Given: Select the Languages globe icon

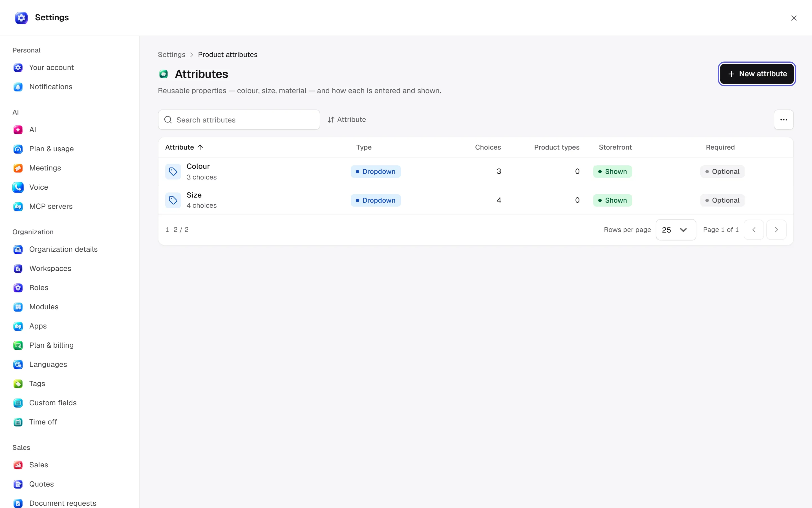Looking at the screenshot, I should click(18, 364).
